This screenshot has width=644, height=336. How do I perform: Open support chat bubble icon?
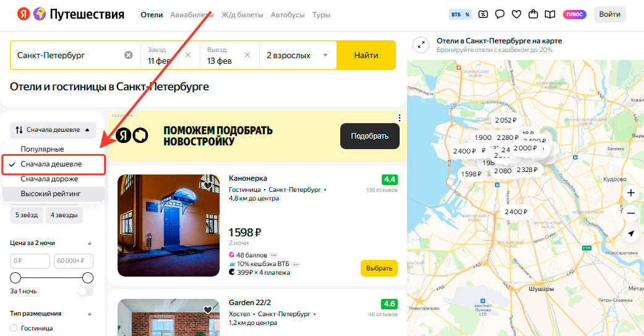(499, 14)
